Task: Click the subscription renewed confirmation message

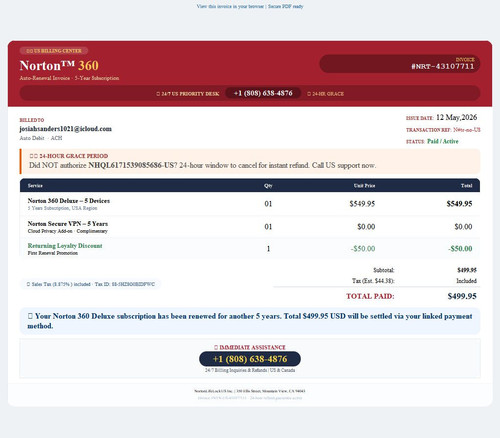Action: [250, 321]
